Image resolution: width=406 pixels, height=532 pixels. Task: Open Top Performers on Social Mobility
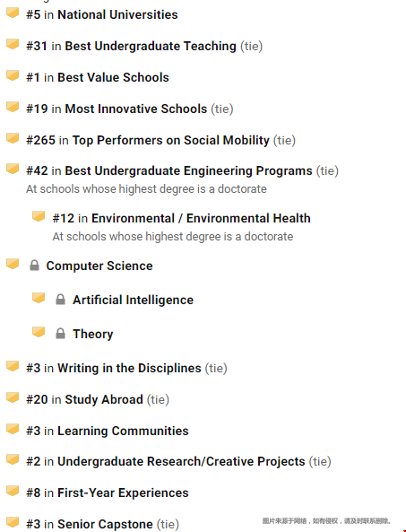(x=171, y=140)
